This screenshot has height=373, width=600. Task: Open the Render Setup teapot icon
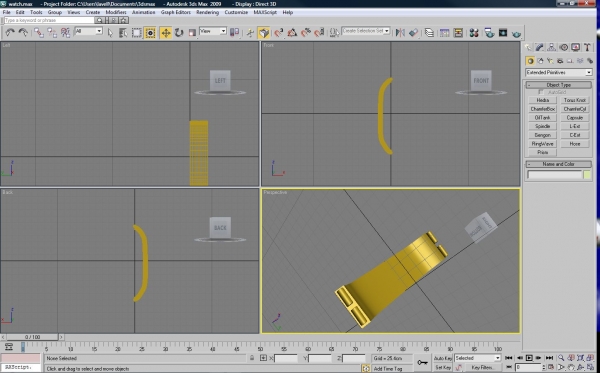[x=489, y=33]
